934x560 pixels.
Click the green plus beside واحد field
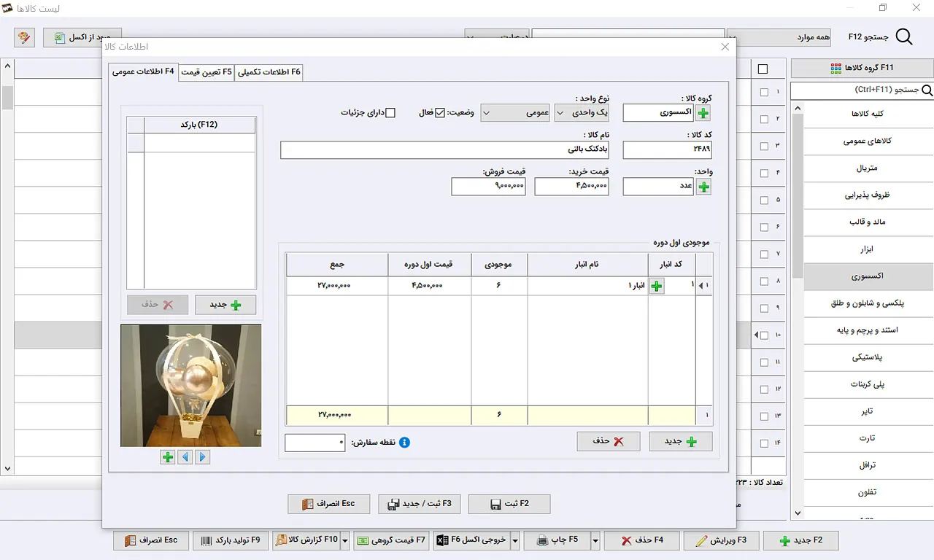coord(703,187)
